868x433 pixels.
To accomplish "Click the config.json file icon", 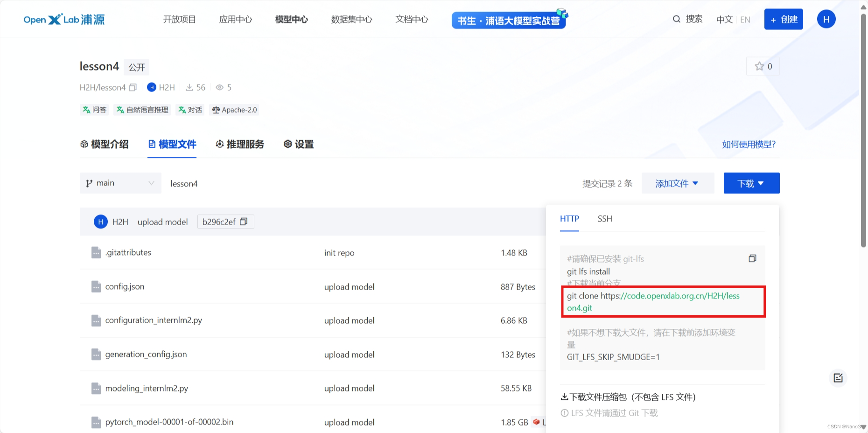I will click(96, 286).
